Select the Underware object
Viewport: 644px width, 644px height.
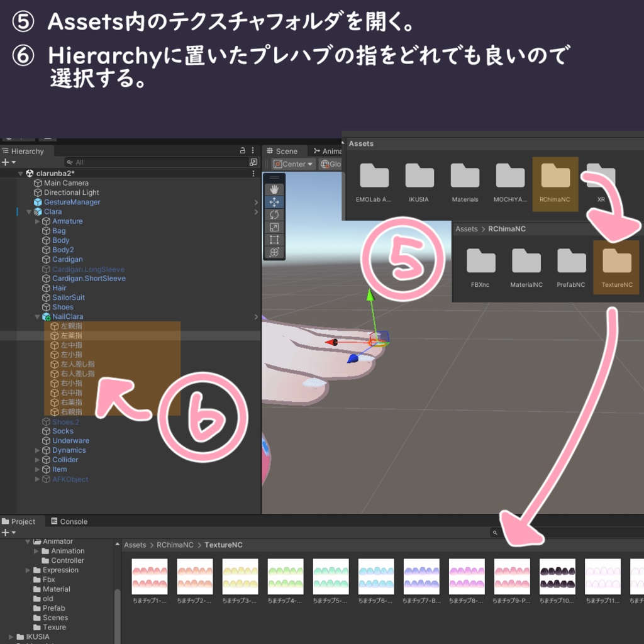click(x=70, y=441)
